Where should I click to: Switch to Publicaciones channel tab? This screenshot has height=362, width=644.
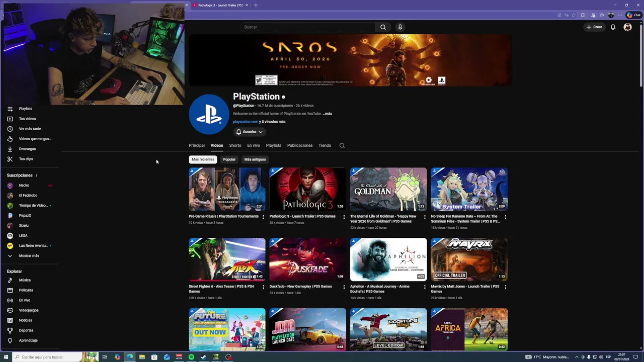(300, 145)
